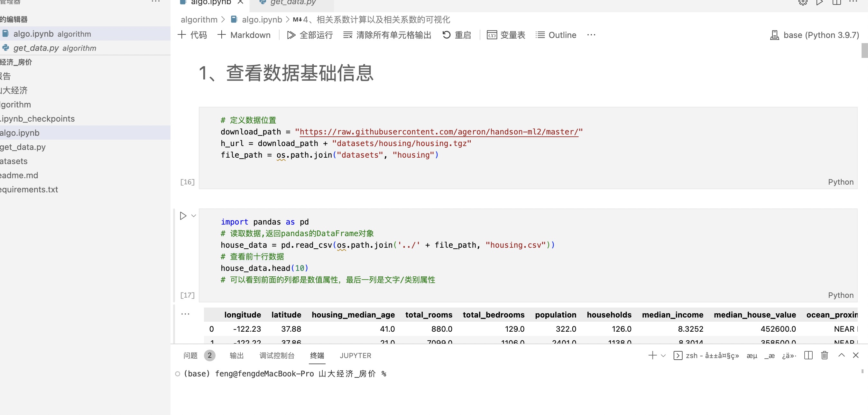Open requirements.txt in the file tree

tap(85, 189)
